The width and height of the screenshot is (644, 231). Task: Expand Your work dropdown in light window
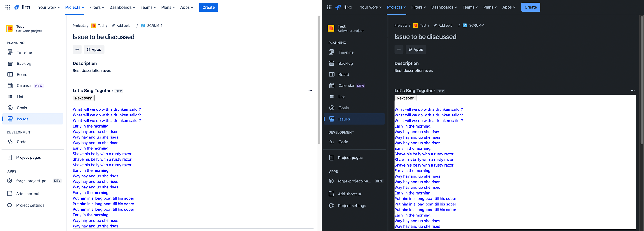pyautogui.click(x=49, y=7)
